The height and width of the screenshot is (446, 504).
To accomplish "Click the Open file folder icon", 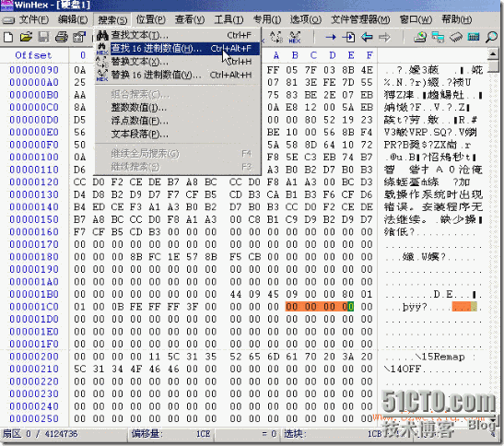I will pos(26,37).
